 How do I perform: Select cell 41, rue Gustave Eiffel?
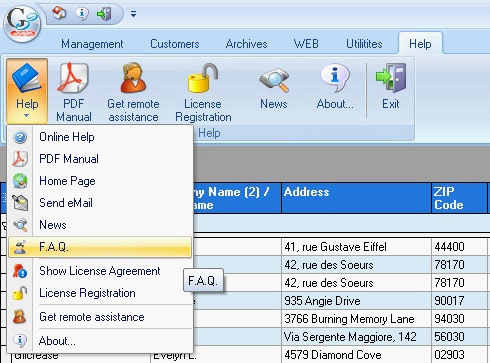coord(356,247)
